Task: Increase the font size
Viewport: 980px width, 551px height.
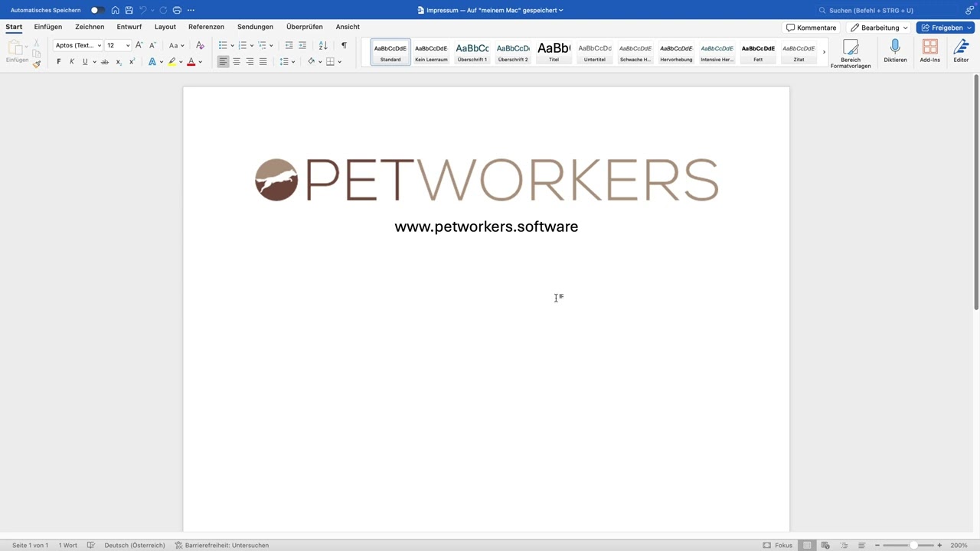Action: (139, 45)
